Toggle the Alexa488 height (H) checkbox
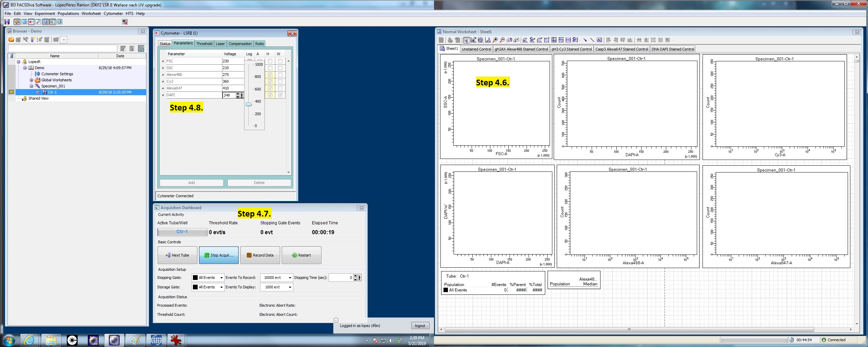 pos(270,75)
